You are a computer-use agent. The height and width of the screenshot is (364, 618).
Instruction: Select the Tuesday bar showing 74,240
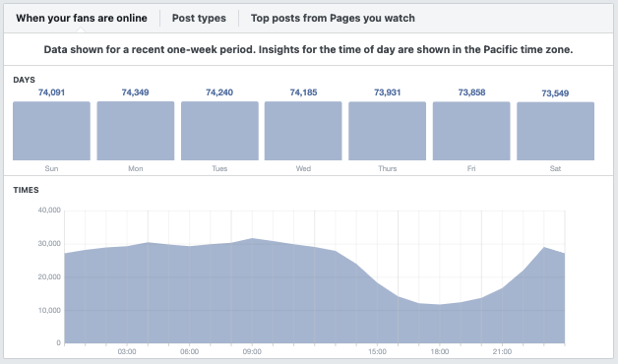tap(219, 131)
